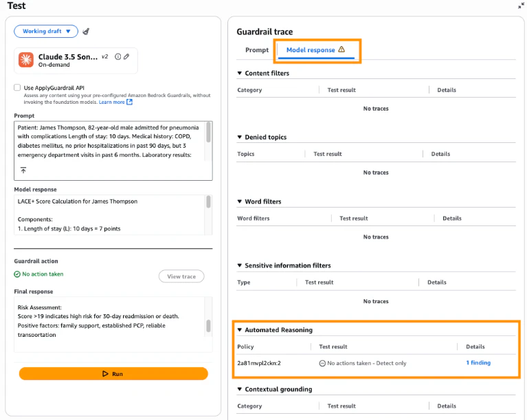527x420 pixels.
Task: Open the external link icon beside Learn more
Action: (129, 102)
